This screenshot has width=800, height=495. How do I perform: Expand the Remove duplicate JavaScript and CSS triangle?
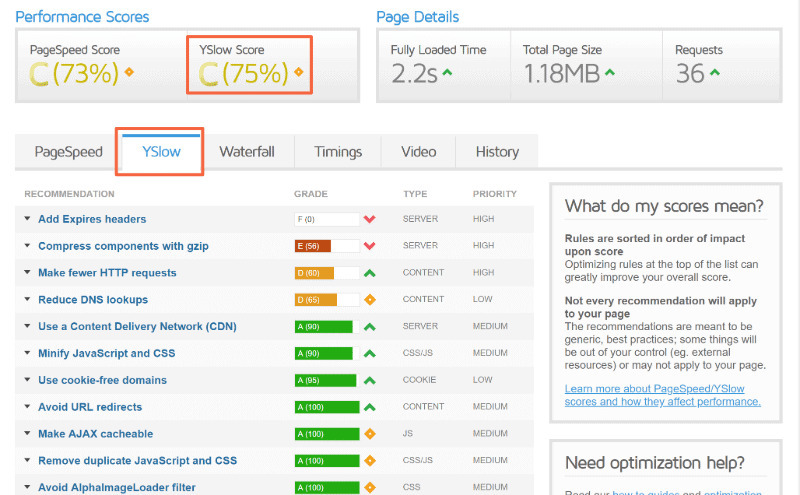point(27,460)
